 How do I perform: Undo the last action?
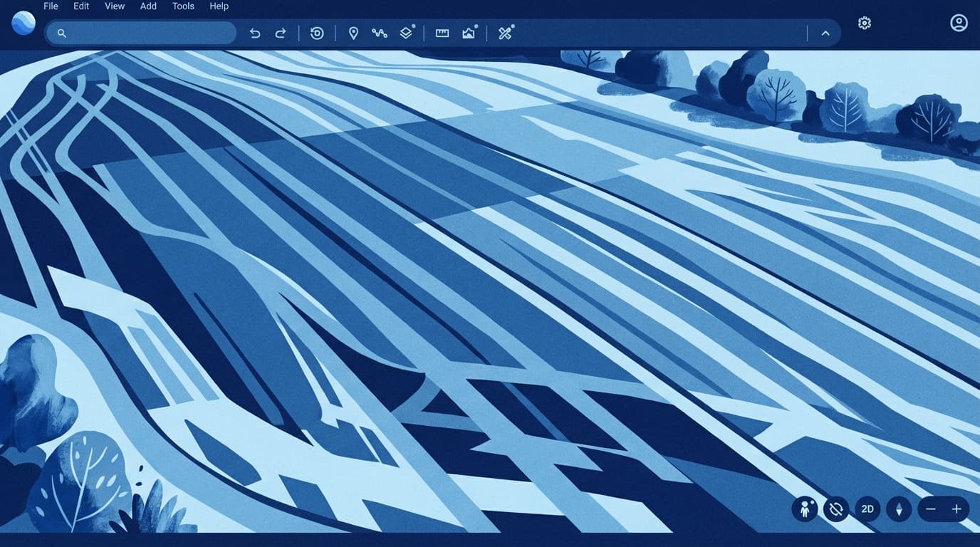(254, 33)
